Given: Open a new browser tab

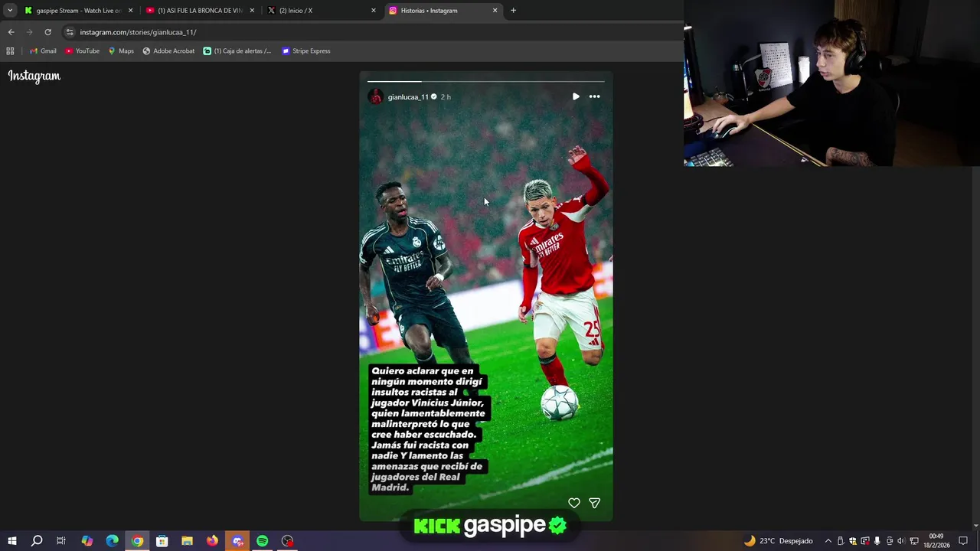Looking at the screenshot, I should (x=513, y=11).
